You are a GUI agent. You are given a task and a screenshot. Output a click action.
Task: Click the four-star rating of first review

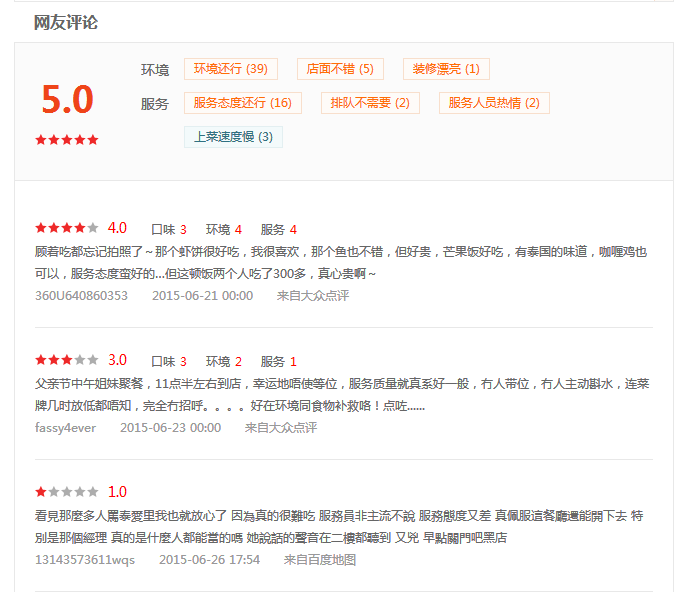67,228
